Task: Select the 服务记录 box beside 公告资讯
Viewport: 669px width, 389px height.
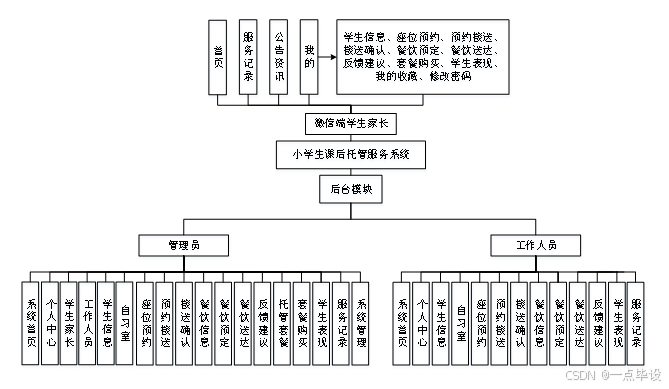Action: (248, 57)
